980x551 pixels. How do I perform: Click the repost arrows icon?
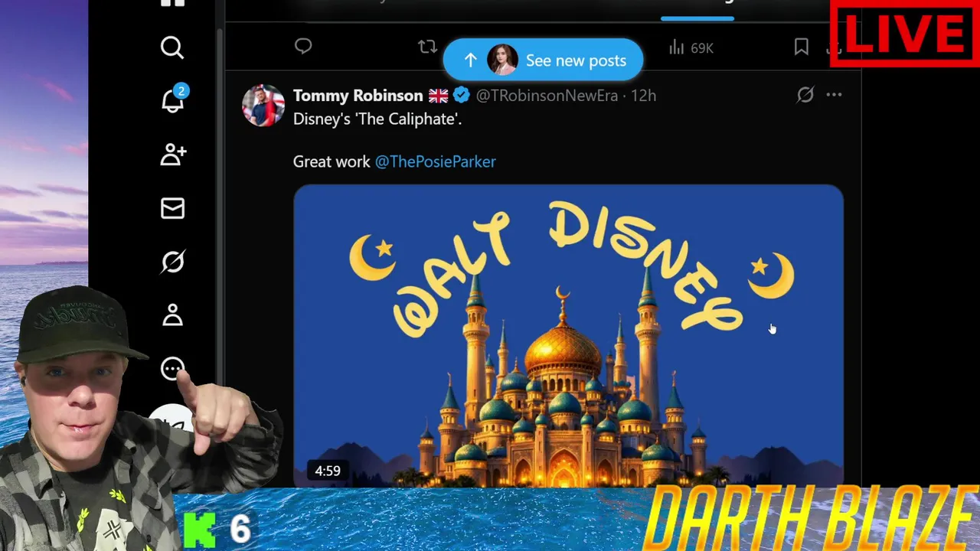coord(427,47)
